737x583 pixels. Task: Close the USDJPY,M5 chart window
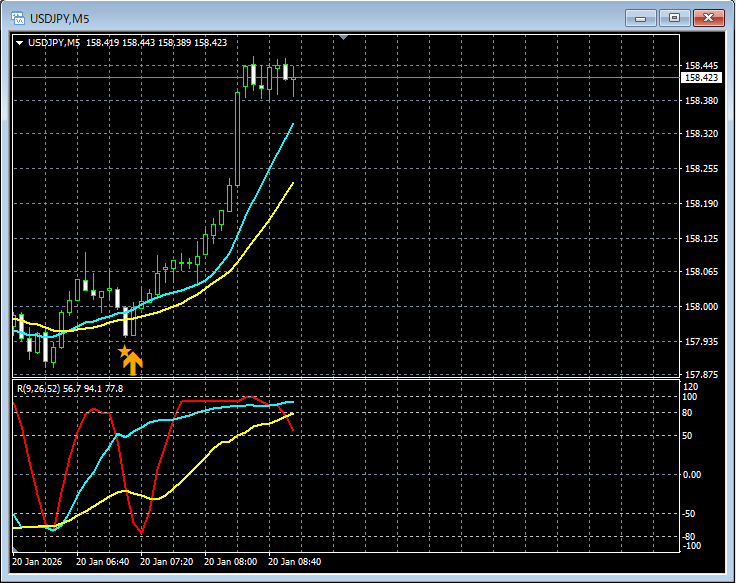pyautogui.click(x=708, y=18)
